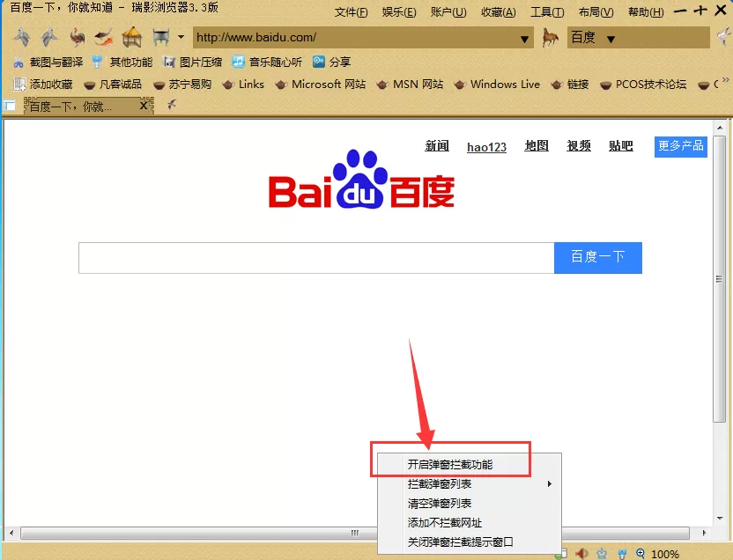Image resolution: width=733 pixels, height=560 pixels.
Task: Click the 百度一下 search button
Action: (x=598, y=258)
